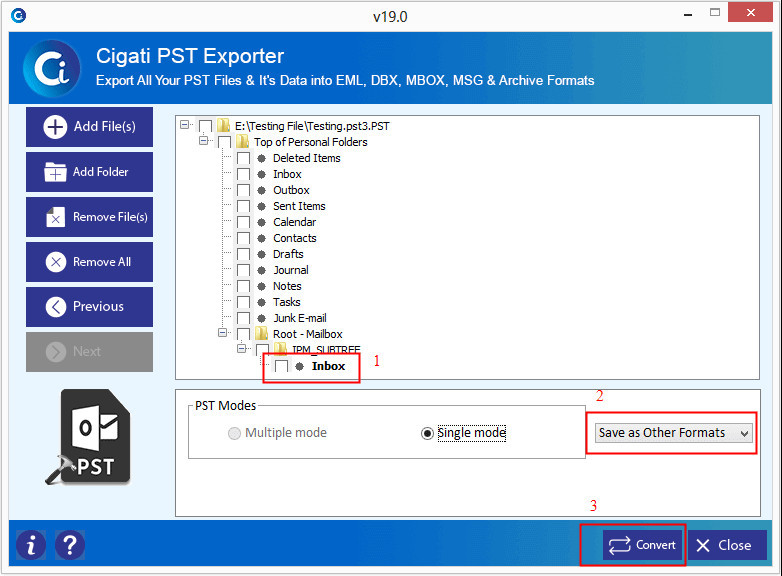Click the app icon in title bar
The image size is (782, 576).
coord(18,16)
